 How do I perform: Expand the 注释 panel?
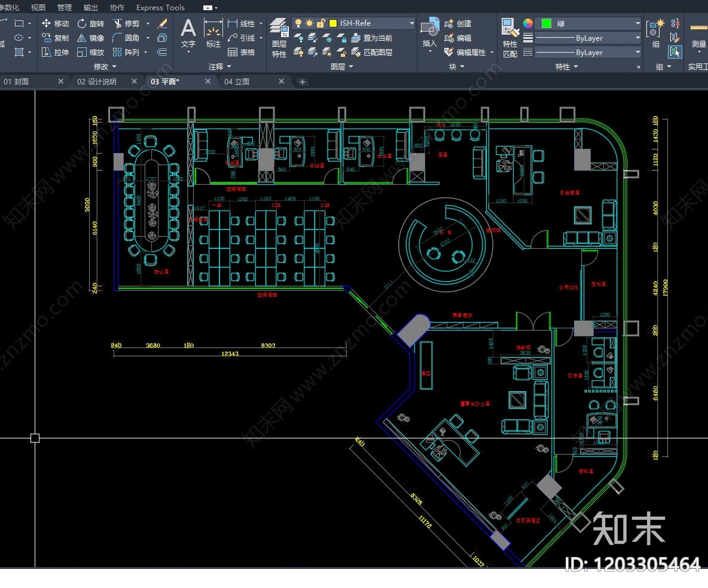click(220, 66)
